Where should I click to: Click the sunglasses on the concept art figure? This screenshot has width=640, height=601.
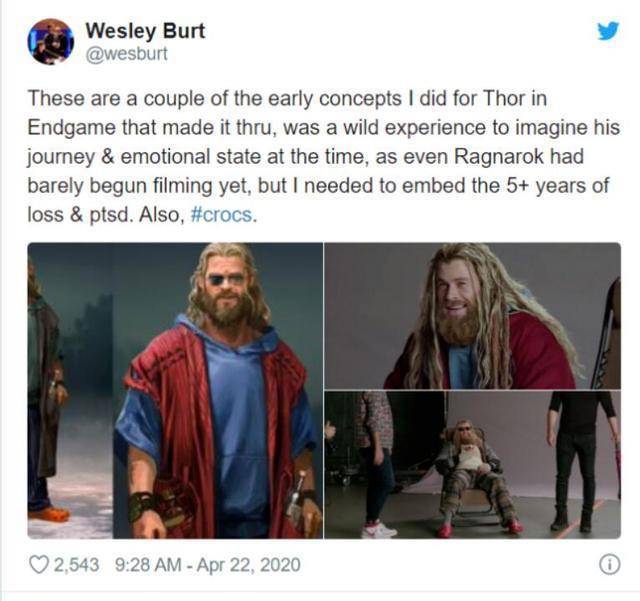pos(226,280)
